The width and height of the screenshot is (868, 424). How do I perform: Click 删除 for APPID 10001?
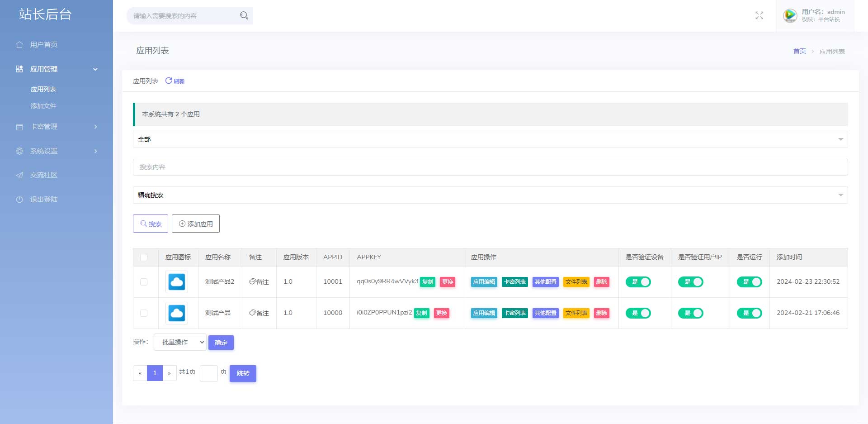point(602,282)
